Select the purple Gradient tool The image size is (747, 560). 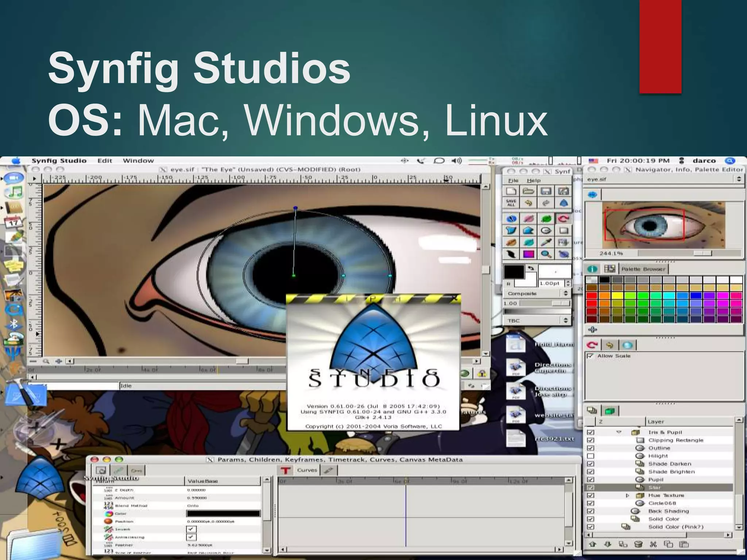click(x=529, y=254)
